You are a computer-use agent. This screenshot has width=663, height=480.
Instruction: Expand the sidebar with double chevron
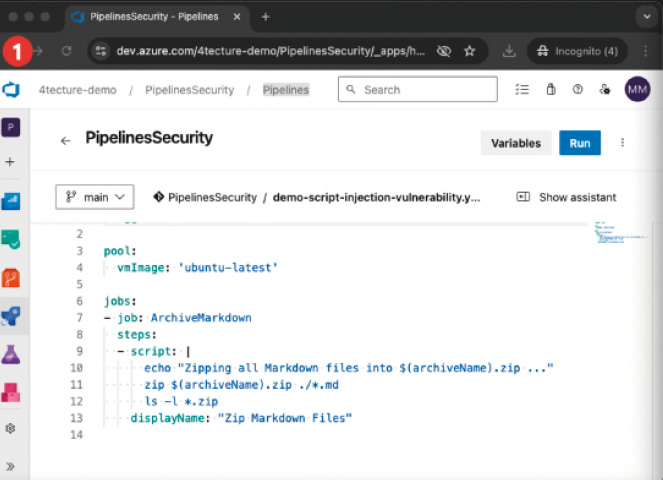point(10,466)
